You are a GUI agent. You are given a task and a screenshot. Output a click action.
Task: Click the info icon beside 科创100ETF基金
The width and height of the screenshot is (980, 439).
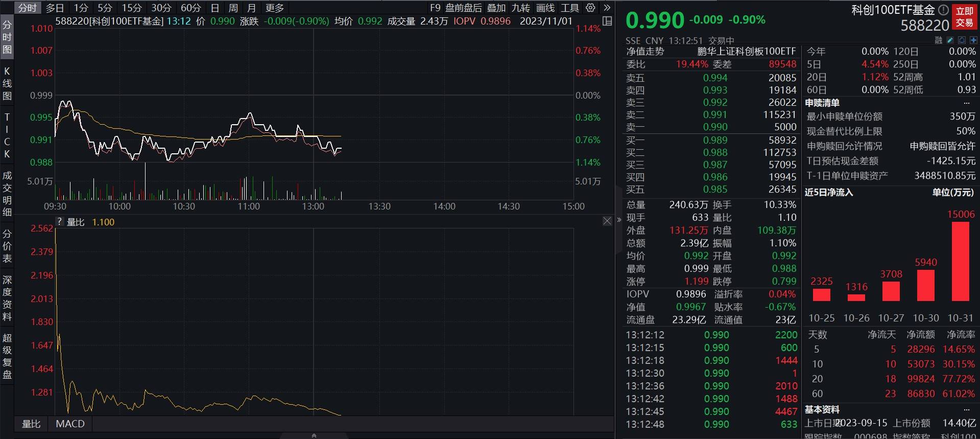tap(943, 10)
